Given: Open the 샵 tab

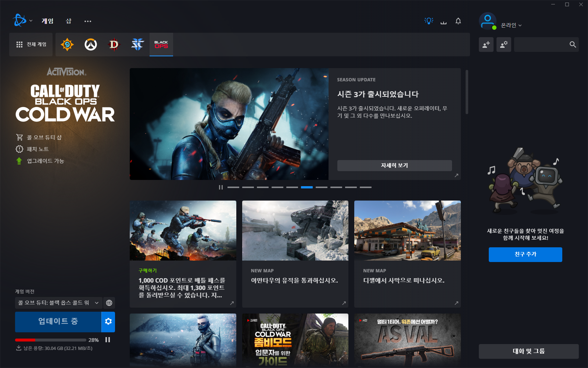Looking at the screenshot, I should pos(68,21).
